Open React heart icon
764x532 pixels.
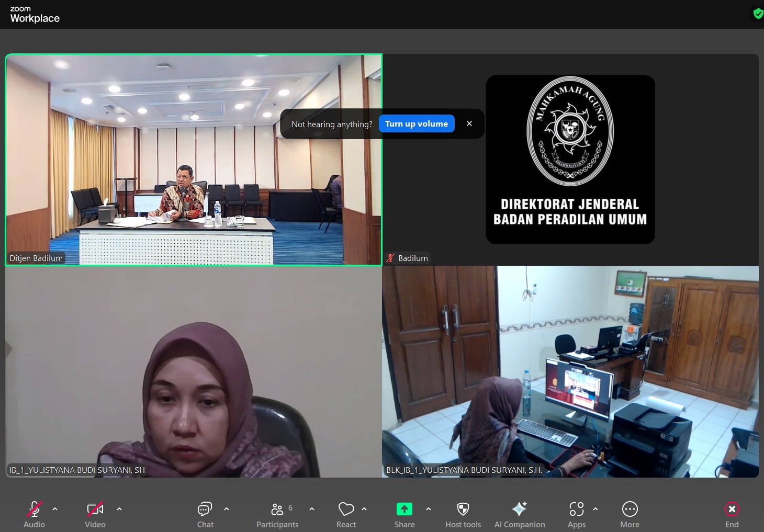pyautogui.click(x=346, y=509)
